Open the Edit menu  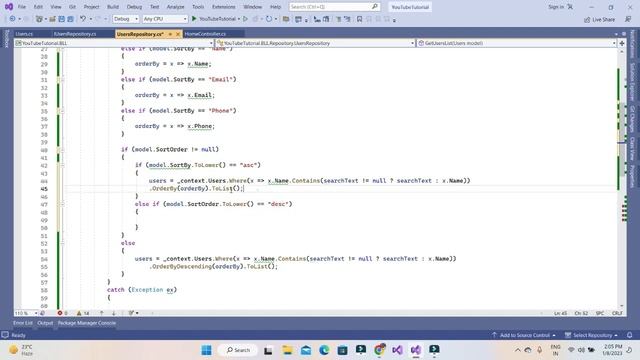click(x=38, y=7)
